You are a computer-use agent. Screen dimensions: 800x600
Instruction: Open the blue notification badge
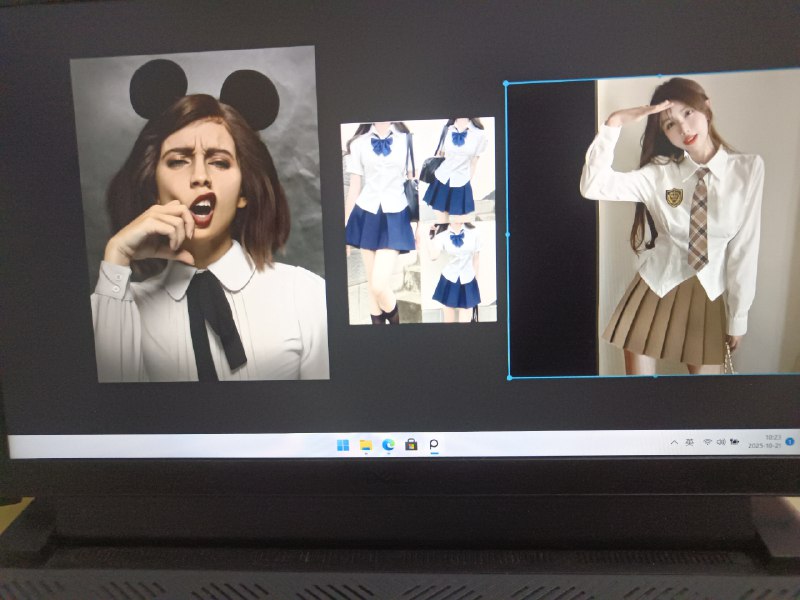coord(790,441)
